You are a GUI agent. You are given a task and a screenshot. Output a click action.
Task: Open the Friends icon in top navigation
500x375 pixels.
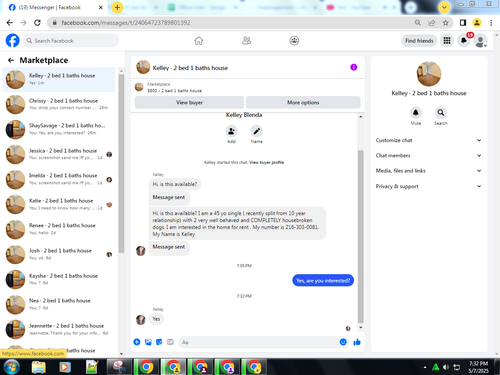point(247,41)
